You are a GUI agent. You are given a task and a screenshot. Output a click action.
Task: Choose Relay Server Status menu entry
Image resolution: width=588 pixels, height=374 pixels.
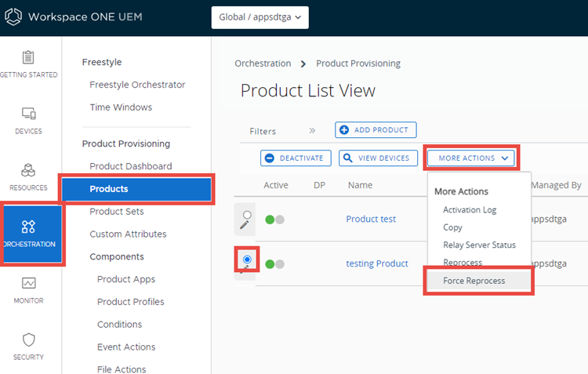click(x=479, y=245)
